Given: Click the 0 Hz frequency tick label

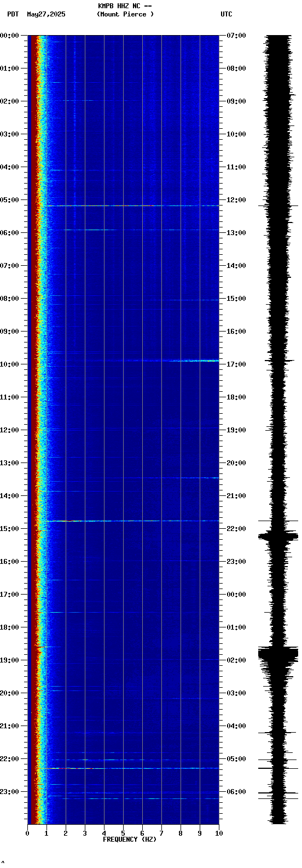Looking at the screenshot, I should (27, 833).
